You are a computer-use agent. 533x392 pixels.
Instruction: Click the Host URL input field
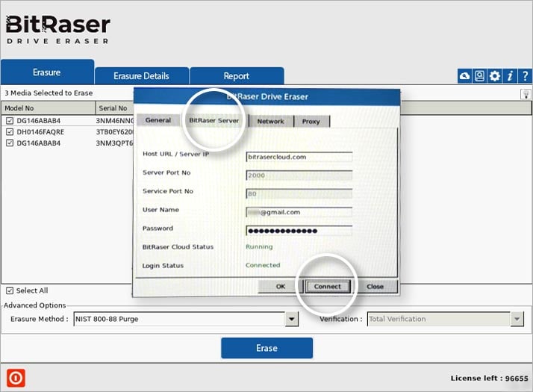click(299, 157)
